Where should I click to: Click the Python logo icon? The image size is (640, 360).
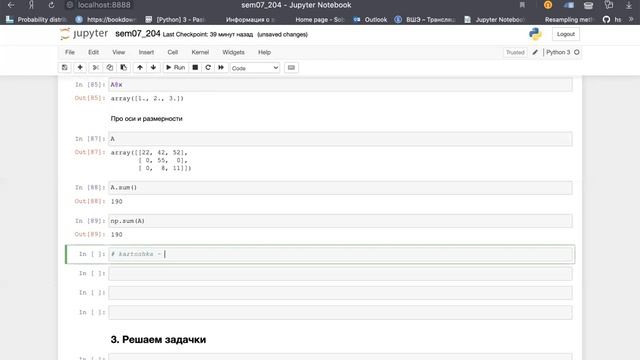point(535,34)
